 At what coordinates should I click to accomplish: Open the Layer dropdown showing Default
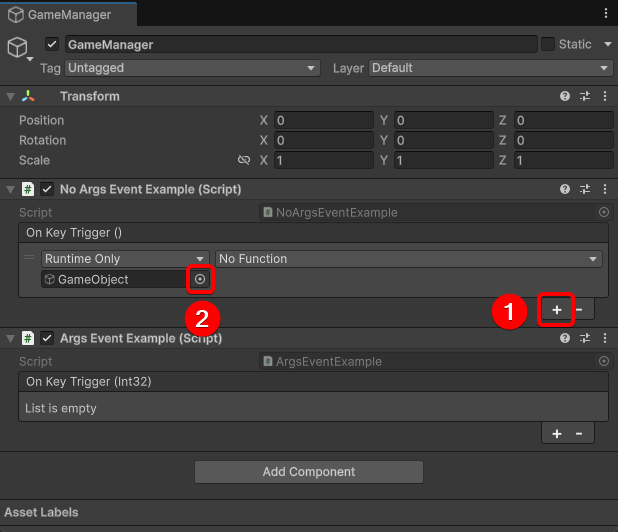tap(490, 68)
